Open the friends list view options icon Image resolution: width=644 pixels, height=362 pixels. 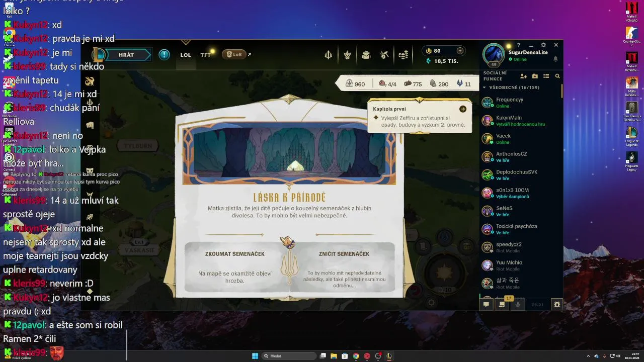(x=546, y=76)
